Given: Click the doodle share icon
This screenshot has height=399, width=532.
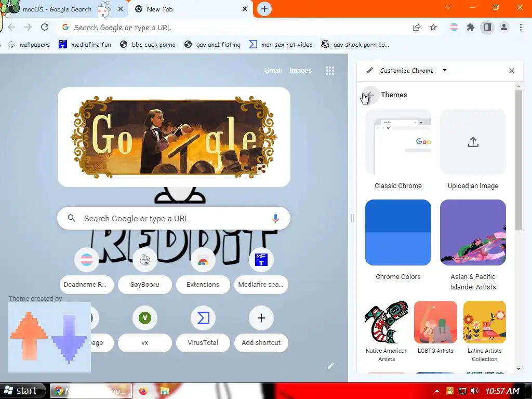Looking at the screenshot, I should coord(261,169).
